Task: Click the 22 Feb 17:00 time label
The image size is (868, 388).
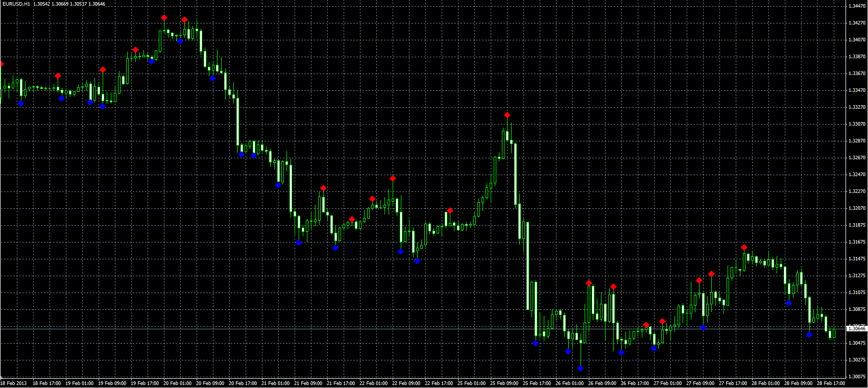Action: 439,383
